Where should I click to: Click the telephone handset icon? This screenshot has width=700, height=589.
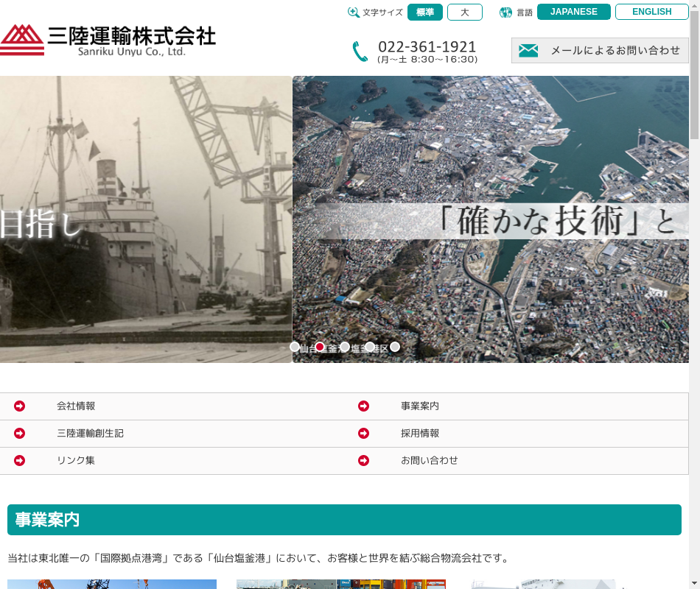[360, 52]
